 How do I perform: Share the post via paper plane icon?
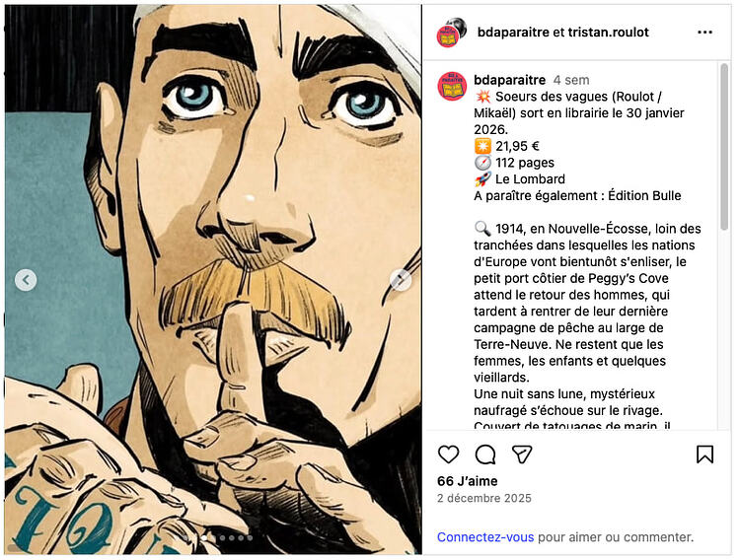tap(522, 455)
